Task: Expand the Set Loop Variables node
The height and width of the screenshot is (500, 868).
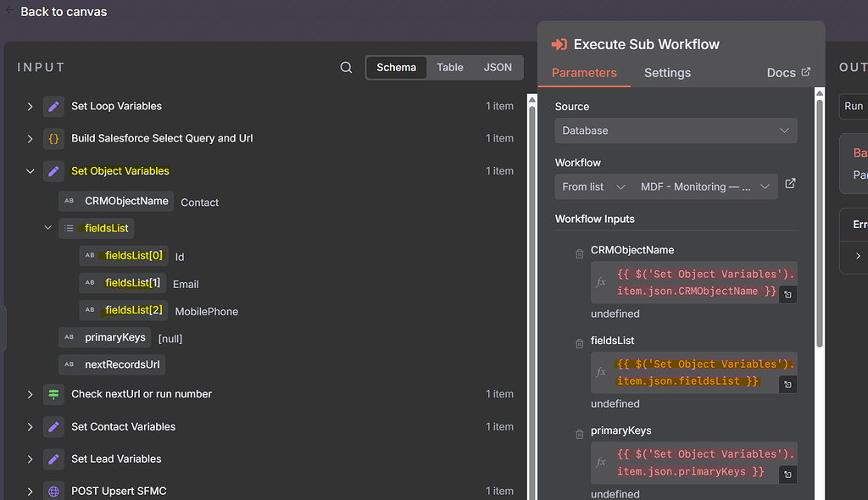Action: click(30, 107)
